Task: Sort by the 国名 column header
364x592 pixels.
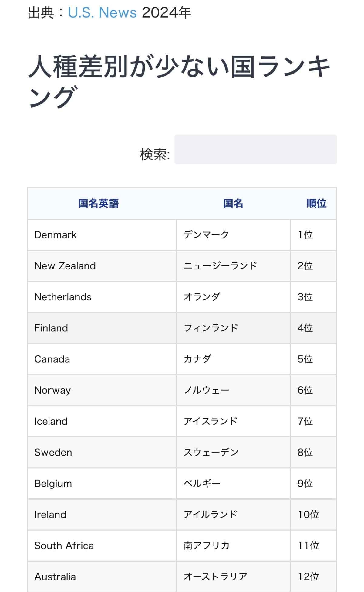Action: tap(233, 203)
